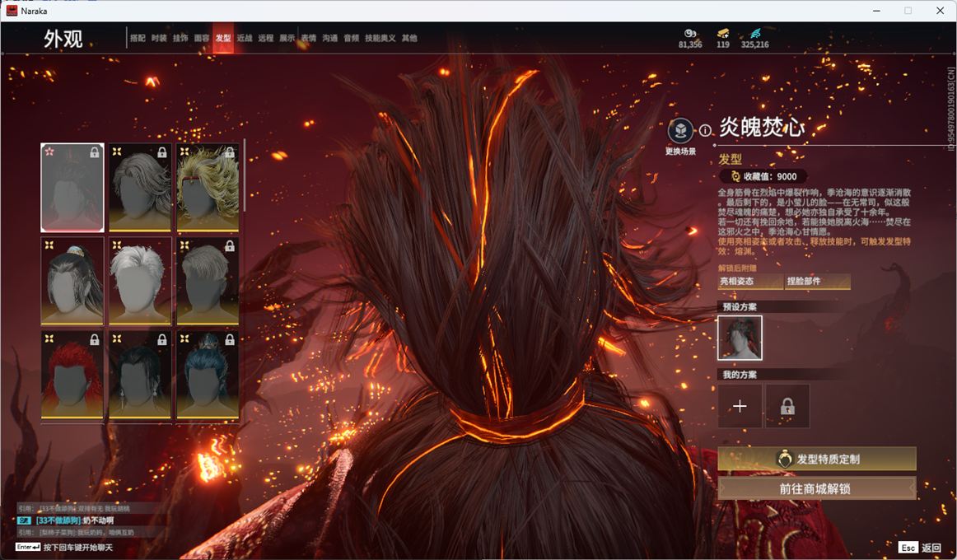Select the grey wavy long hairstyle tile

[140, 188]
